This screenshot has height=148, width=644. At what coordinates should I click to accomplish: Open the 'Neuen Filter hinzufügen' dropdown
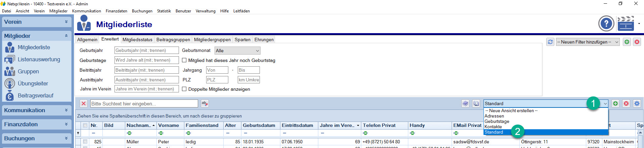(588, 42)
